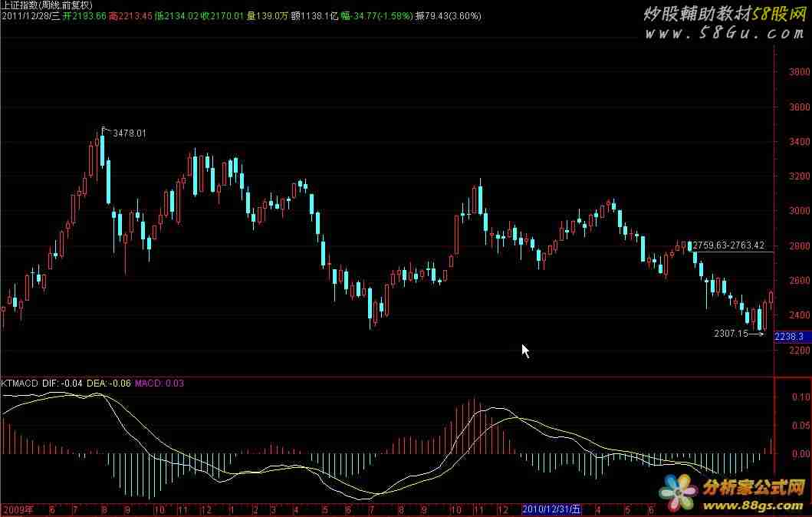Select the date readout 2011/12/28/三
Image resolution: width=812 pixels, height=517 pixels.
[31, 16]
